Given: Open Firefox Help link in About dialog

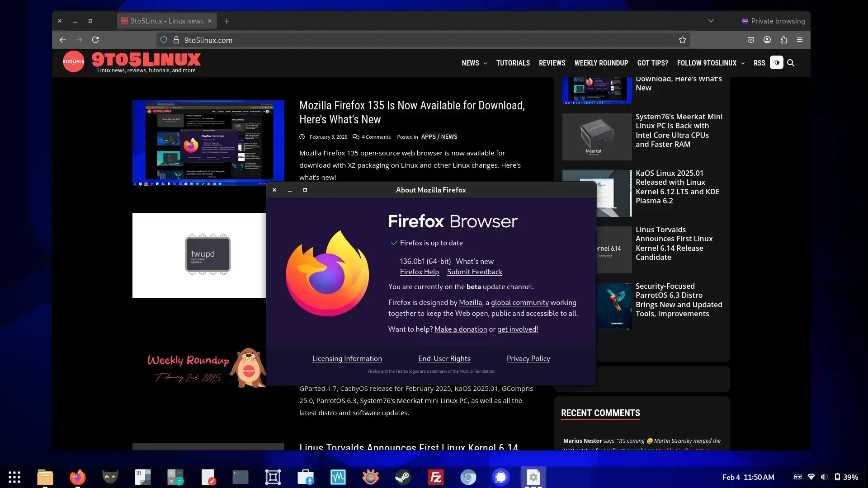Looking at the screenshot, I should tap(420, 272).
